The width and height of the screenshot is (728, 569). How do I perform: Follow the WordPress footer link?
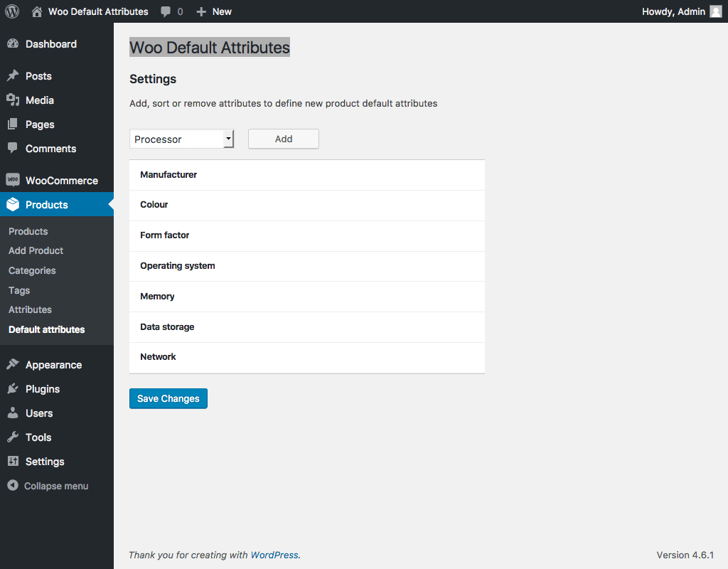274,555
